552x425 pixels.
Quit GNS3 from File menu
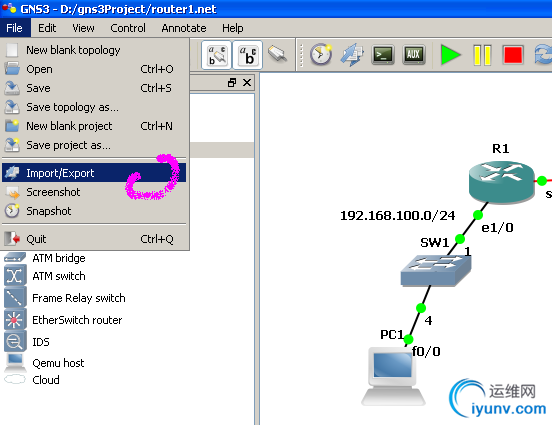pos(94,239)
